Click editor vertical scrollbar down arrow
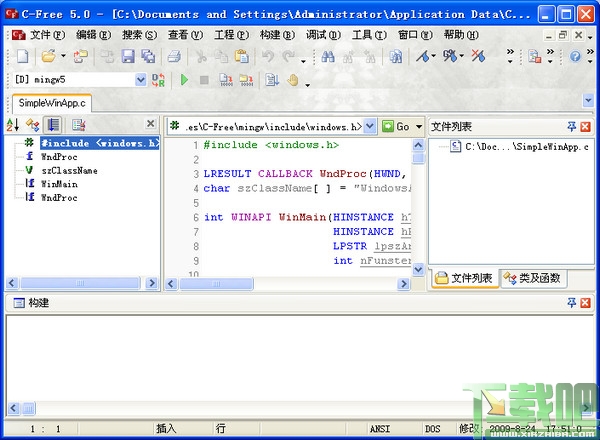Image resolution: width=600 pixels, height=440 pixels. coord(418,270)
